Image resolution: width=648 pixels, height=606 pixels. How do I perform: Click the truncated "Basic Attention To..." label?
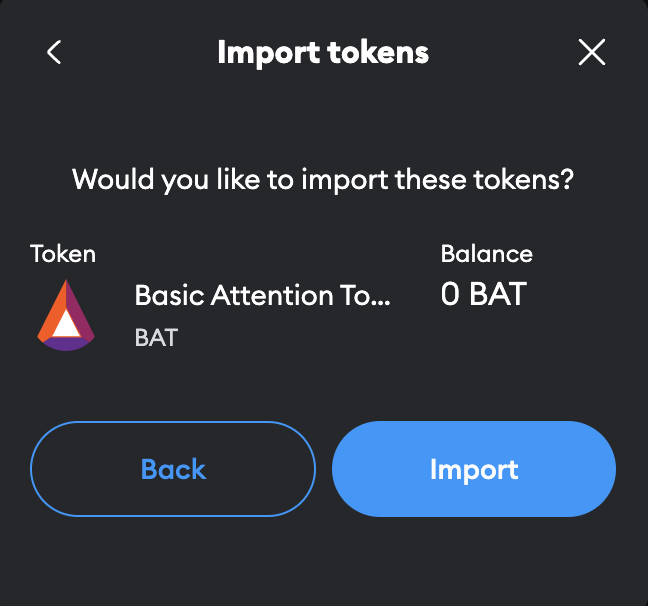point(262,296)
